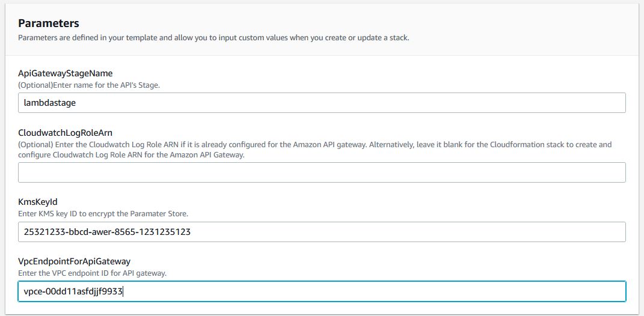
Task: Click empty space right of lambdastage text
Action: tap(349, 103)
